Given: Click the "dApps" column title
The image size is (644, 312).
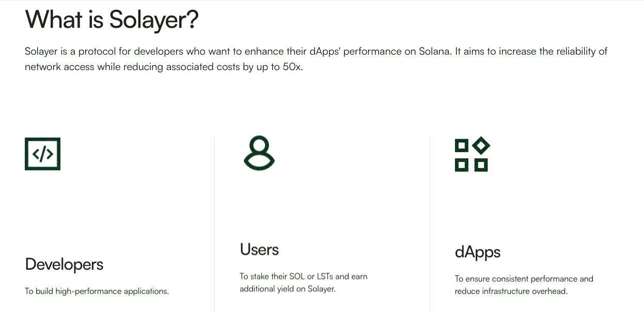Looking at the screenshot, I should (478, 252).
